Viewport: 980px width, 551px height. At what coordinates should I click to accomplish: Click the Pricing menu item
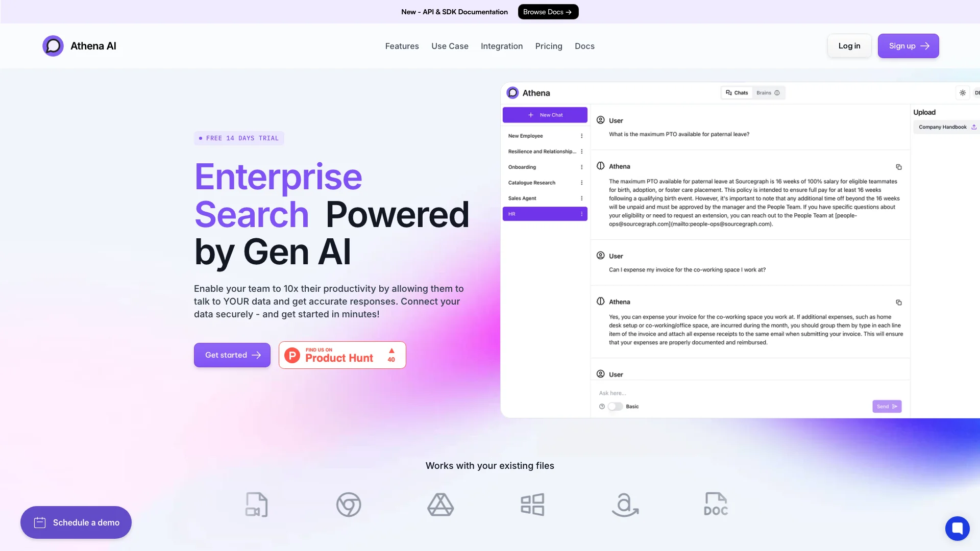click(x=549, y=46)
